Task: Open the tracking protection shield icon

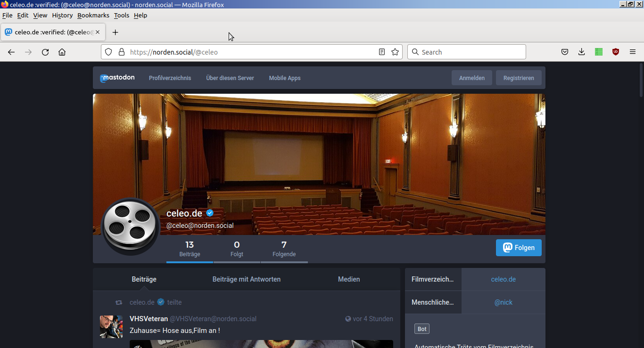Action: (x=108, y=52)
